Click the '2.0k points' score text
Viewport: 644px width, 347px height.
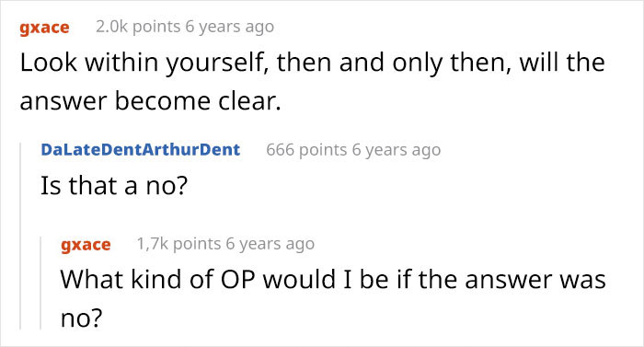coord(138,27)
